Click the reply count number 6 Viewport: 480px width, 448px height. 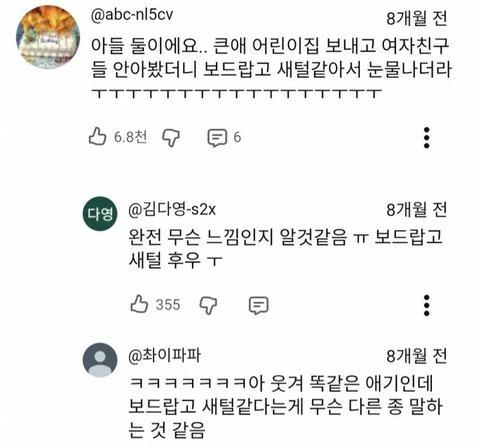click(x=237, y=137)
